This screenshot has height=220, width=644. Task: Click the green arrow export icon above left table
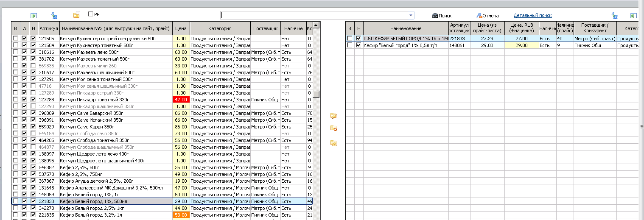(34, 15)
